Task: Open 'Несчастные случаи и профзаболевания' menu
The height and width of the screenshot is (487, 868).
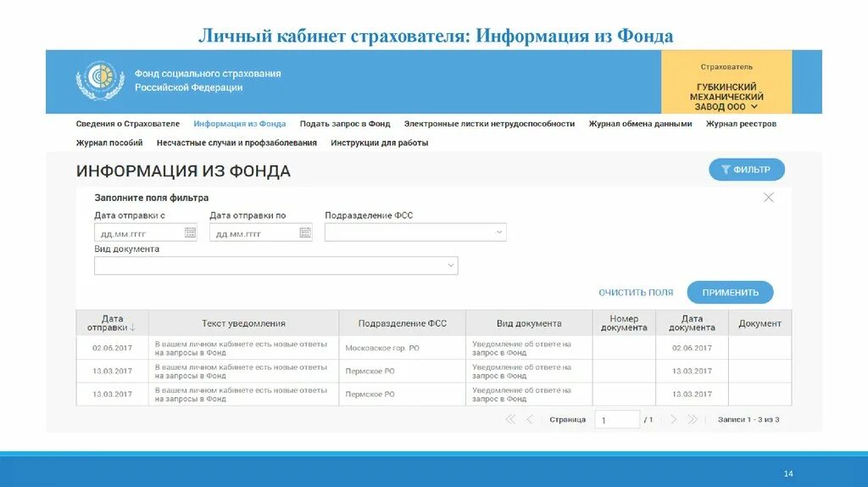Action: [237, 143]
